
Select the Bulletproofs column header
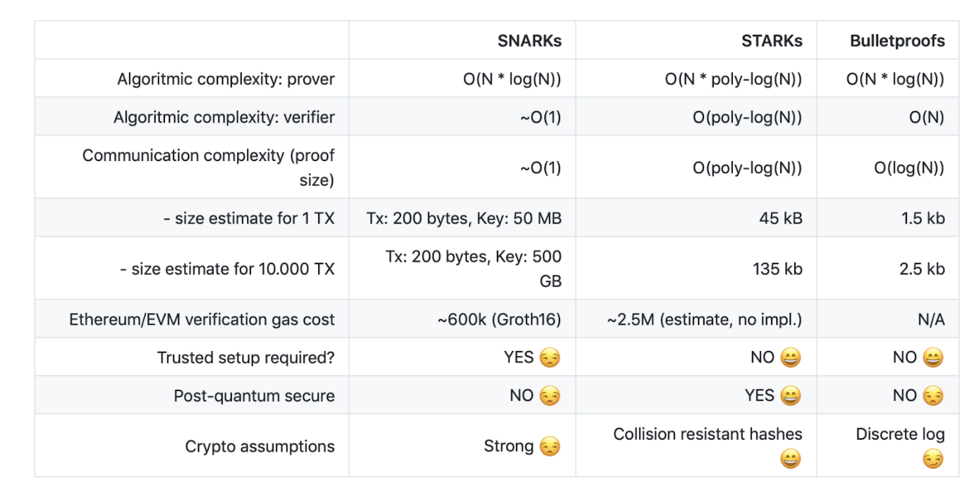click(x=897, y=41)
